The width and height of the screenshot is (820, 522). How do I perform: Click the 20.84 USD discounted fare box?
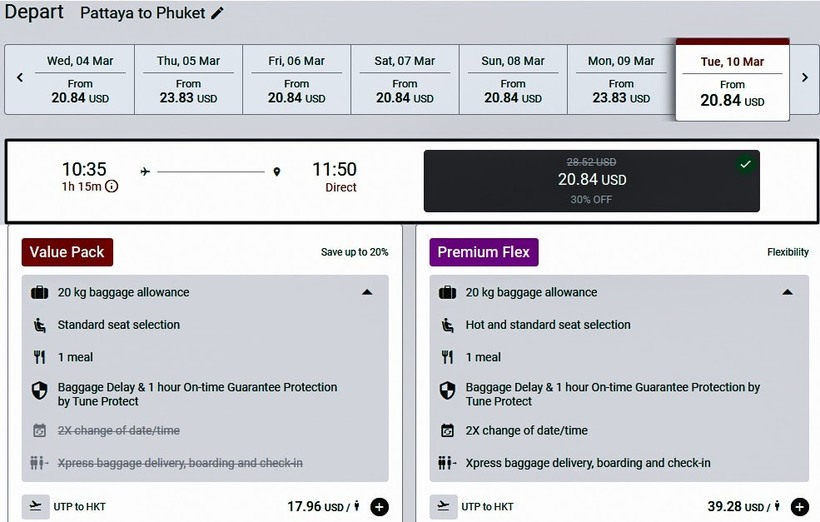point(590,180)
